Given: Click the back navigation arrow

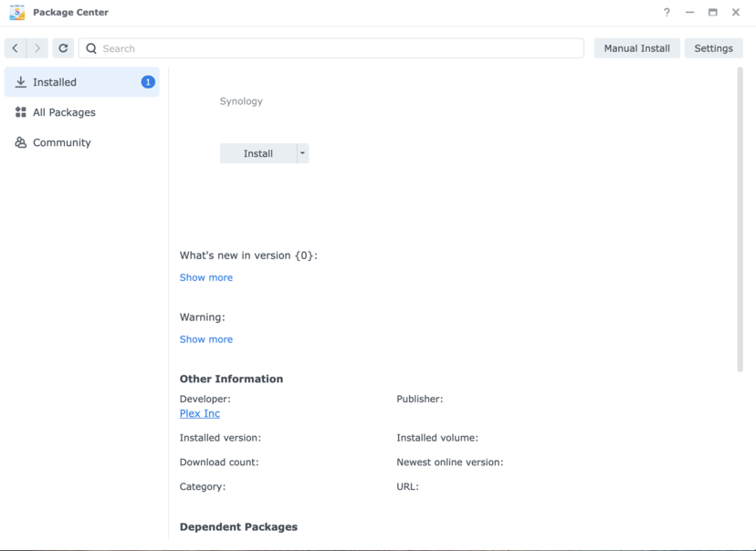Looking at the screenshot, I should (x=16, y=48).
